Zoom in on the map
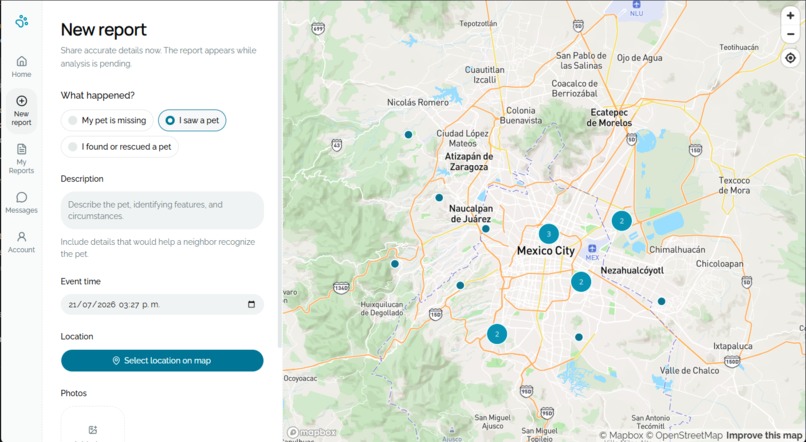Image resolution: width=806 pixels, height=442 pixels. (791, 16)
